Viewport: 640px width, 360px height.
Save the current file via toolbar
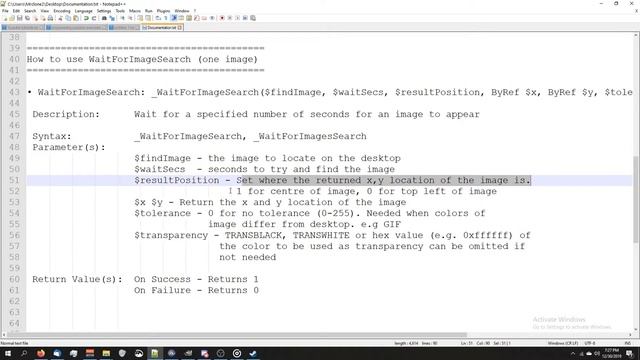20,18
